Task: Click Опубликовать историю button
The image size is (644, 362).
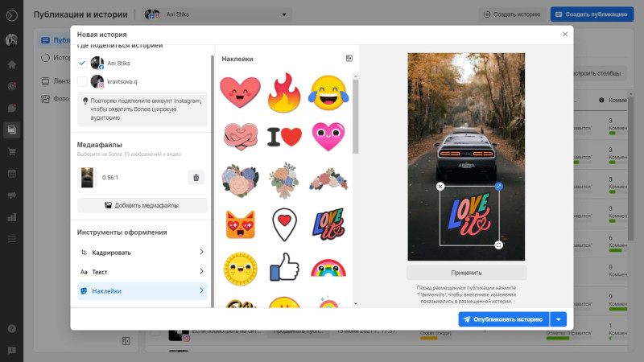Action: pyautogui.click(x=504, y=319)
